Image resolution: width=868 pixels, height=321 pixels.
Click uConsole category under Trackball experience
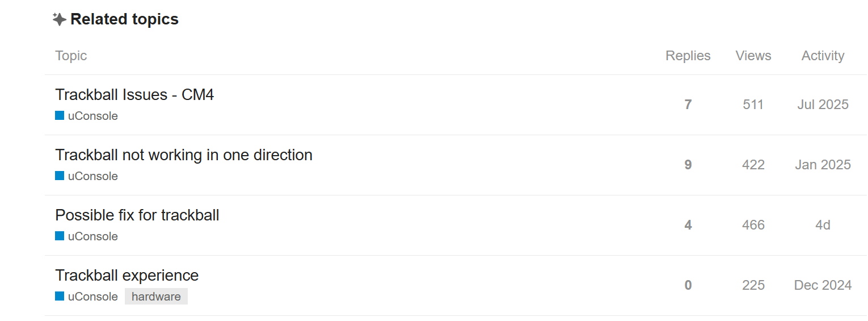click(92, 297)
